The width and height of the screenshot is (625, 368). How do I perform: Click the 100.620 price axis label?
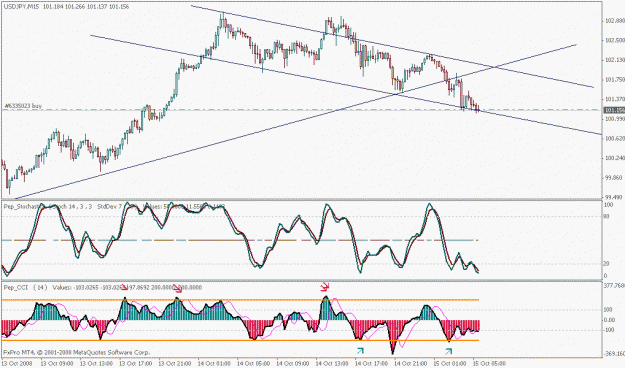point(614,138)
